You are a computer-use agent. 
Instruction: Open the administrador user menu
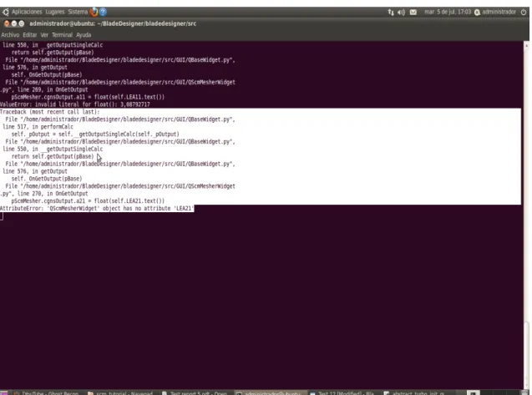(495, 13)
